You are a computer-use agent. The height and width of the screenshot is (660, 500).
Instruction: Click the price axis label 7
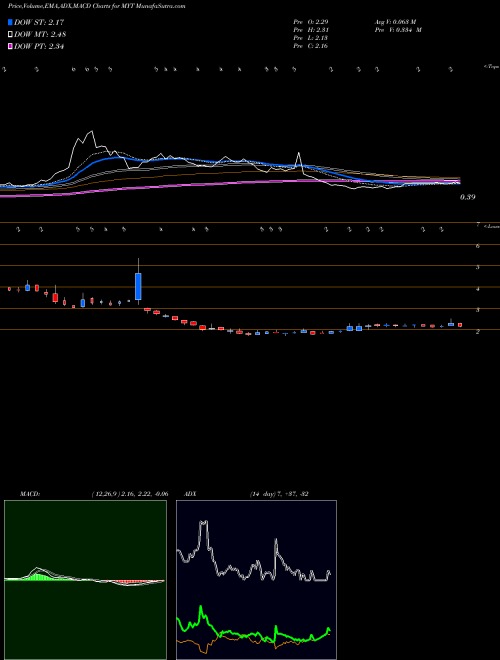tap(478, 225)
